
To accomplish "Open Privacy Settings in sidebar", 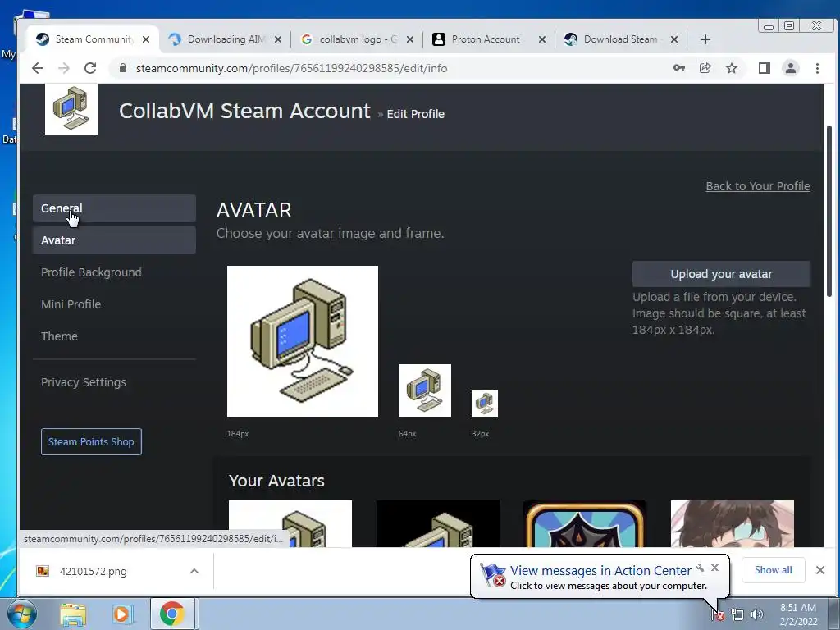I will click(114, 382).
